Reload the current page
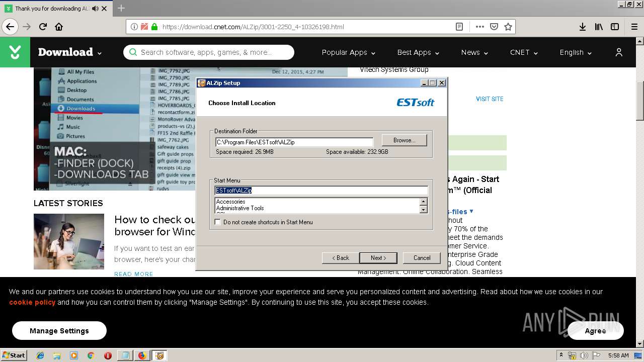This screenshot has width=644, height=362. (43, 27)
